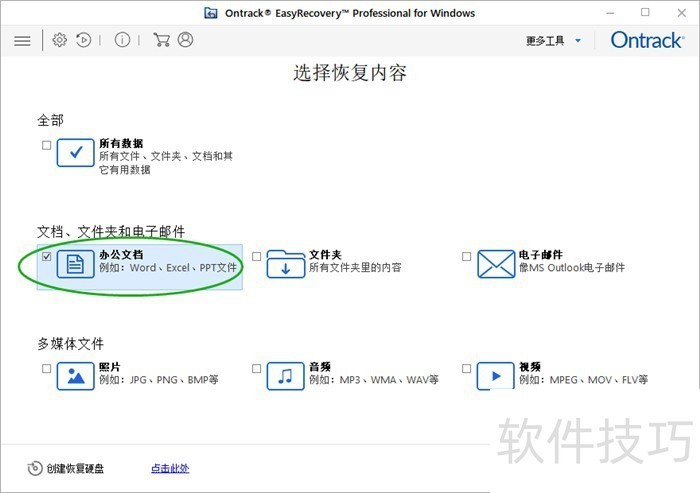Click the create recovery drive icon
This screenshot has height=493, width=700.
click(35, 468)
